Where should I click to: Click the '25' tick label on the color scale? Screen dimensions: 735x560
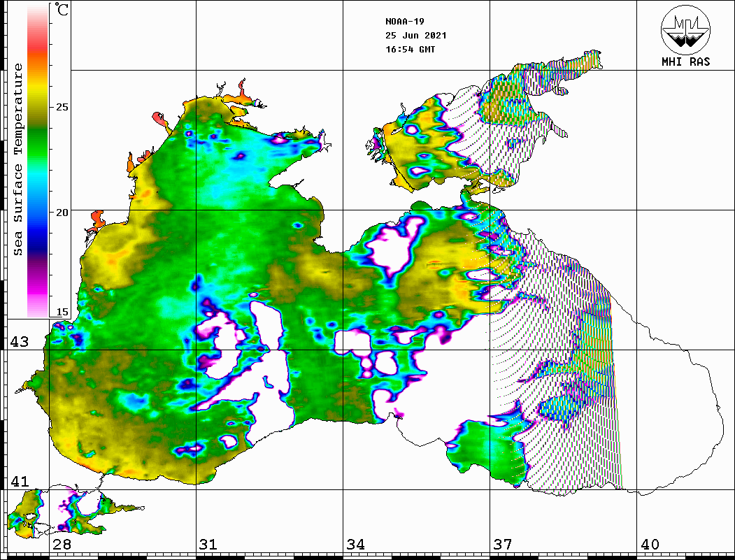[62, 107]
